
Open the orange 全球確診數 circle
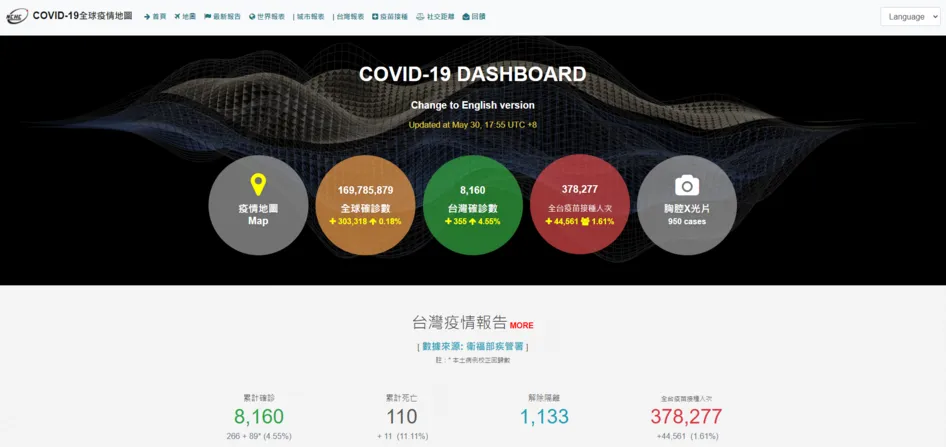(x=365, y=205)
